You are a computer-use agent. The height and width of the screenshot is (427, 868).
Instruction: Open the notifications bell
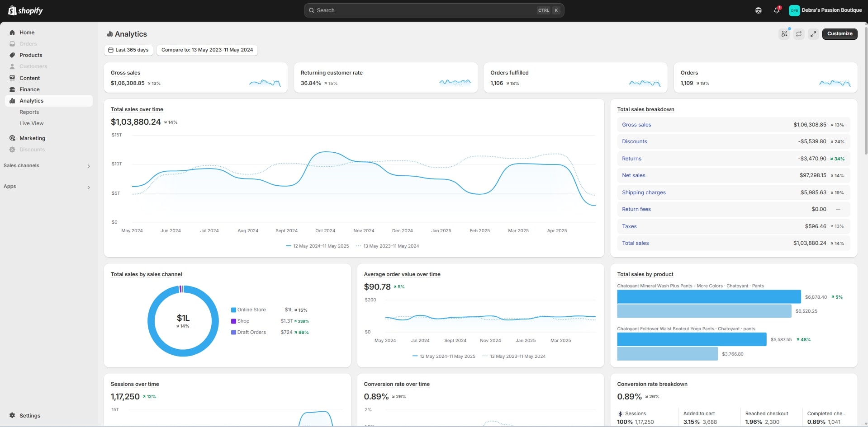pos(777,10)
